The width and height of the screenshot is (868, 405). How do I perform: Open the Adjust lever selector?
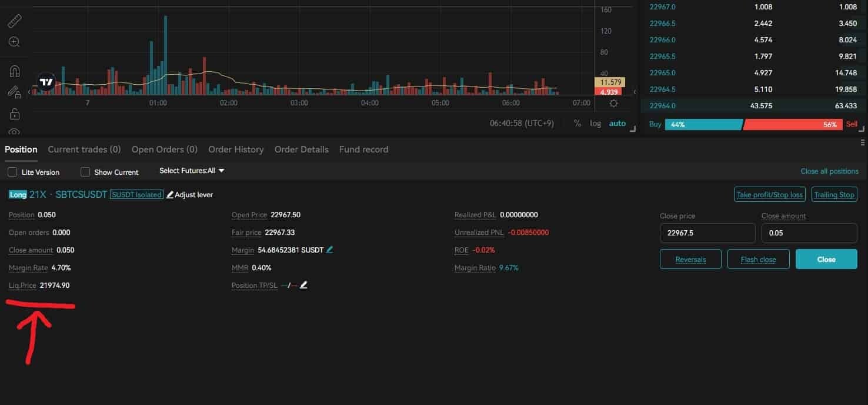click(189, 195)
